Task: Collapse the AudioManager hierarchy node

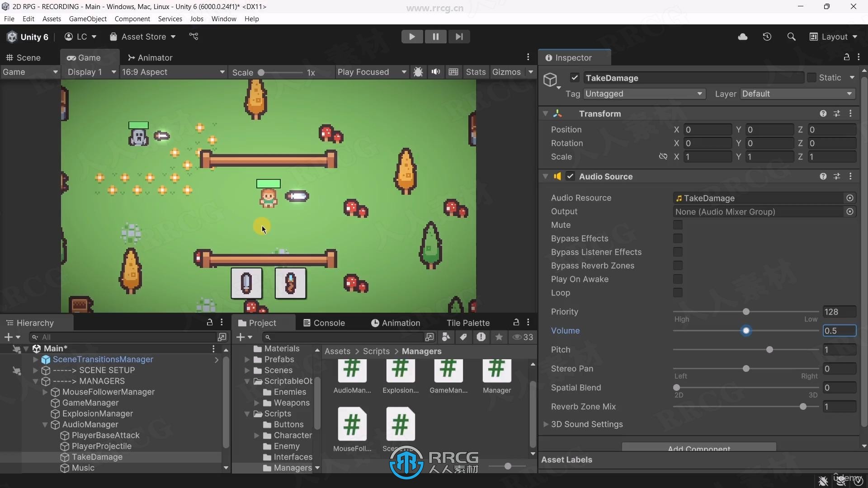Action: [x=45, y=425]
